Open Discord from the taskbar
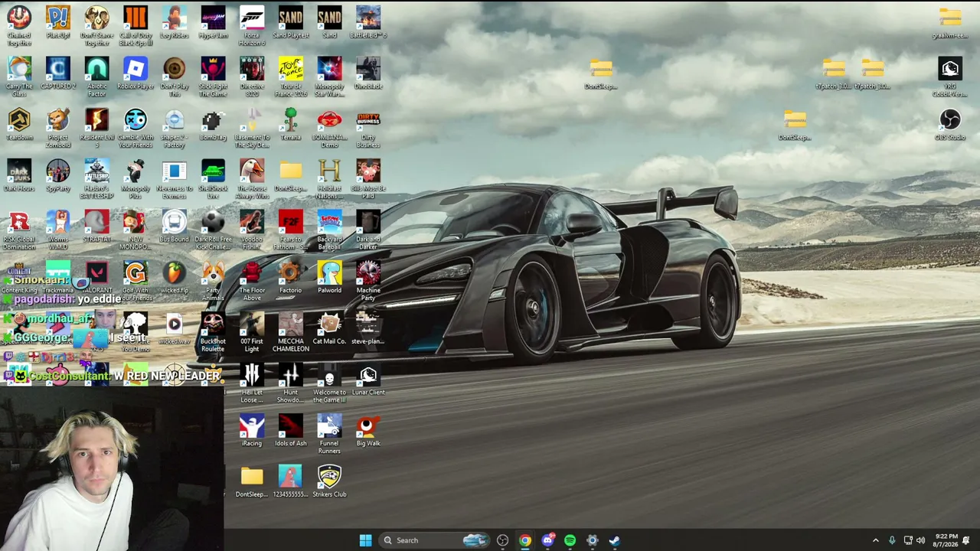This screenshot has height=551, width=980. (547, 540)
